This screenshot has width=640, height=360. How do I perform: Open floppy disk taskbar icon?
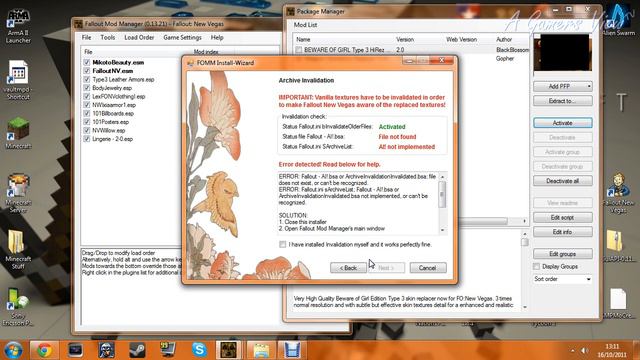(291, 350)
